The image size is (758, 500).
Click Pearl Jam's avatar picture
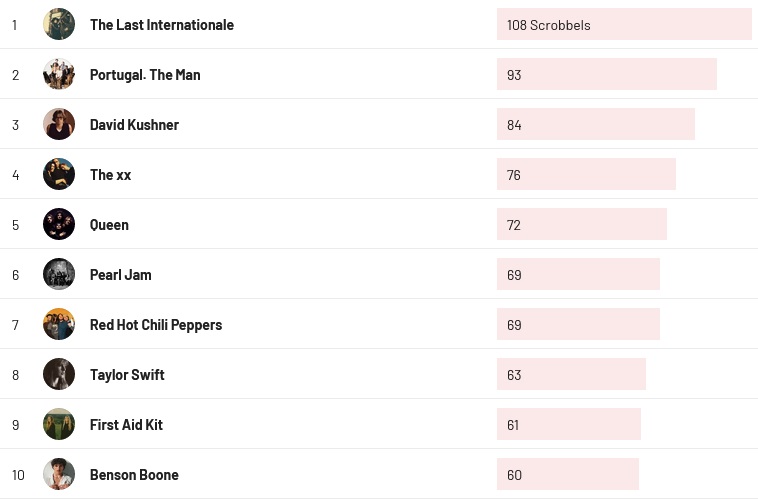coord(59,274)
